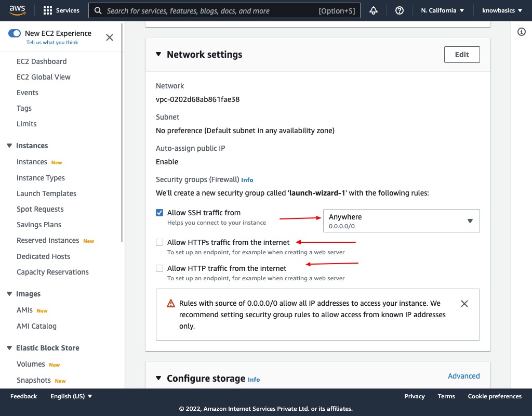Viewport: 532px width, 416px height.
Task: Open Spot Requests
Action: (x=40, y=209)
